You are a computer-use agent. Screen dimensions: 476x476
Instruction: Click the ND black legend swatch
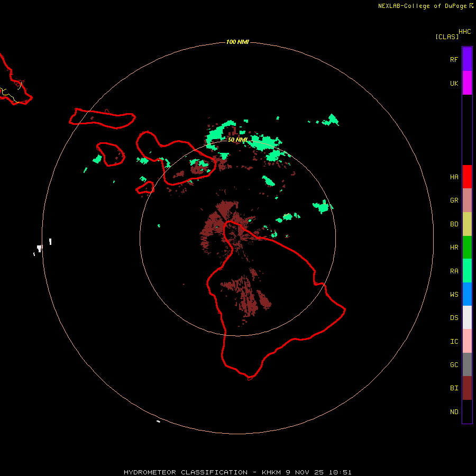pos(467,411)
